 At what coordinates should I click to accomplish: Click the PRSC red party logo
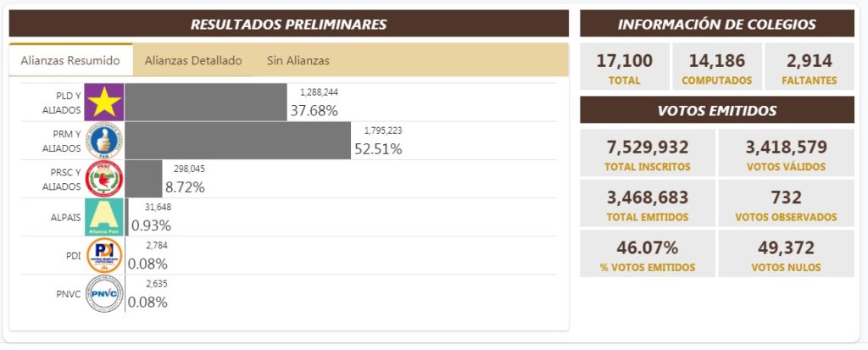(104, 179)
